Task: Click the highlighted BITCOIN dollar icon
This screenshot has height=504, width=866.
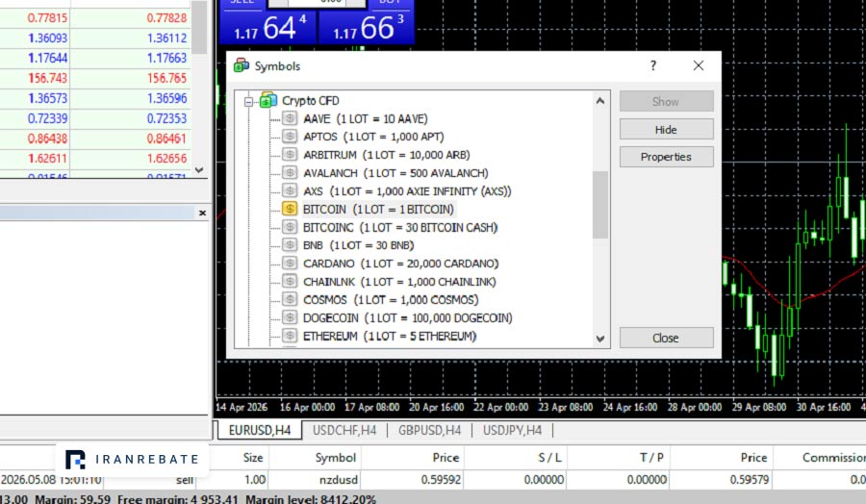Action: (290, 209)
